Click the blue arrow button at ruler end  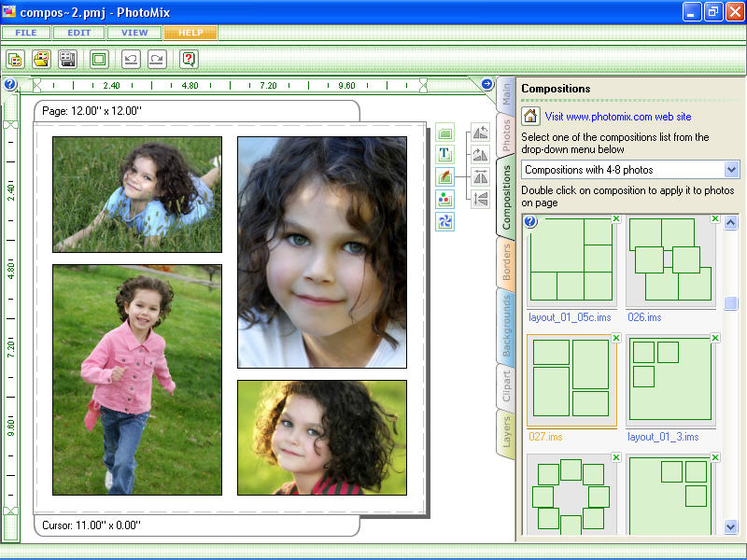[486, 84]
